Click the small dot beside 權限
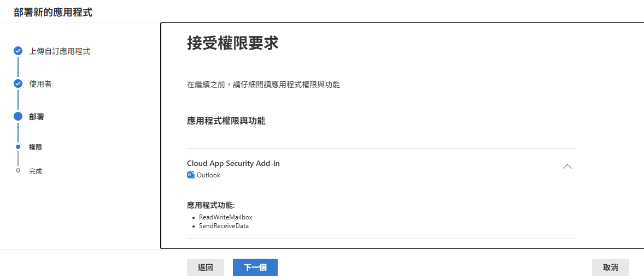 [x=18, y=147]
